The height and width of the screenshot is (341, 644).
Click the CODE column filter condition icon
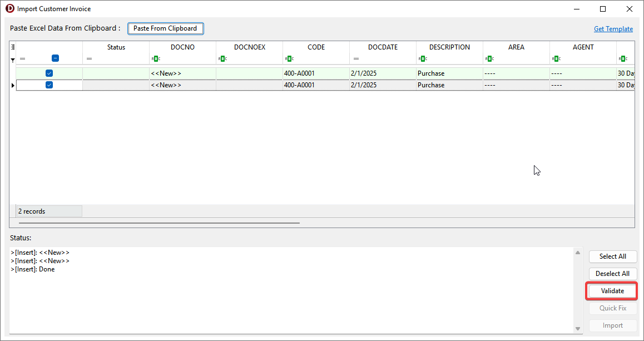point(288,58)
